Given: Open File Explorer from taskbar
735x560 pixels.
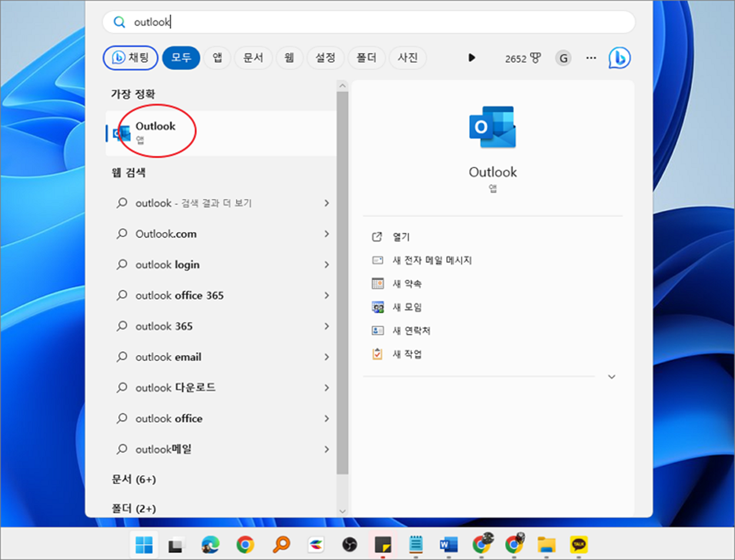Looking at the screenshot, I should 546,545.
